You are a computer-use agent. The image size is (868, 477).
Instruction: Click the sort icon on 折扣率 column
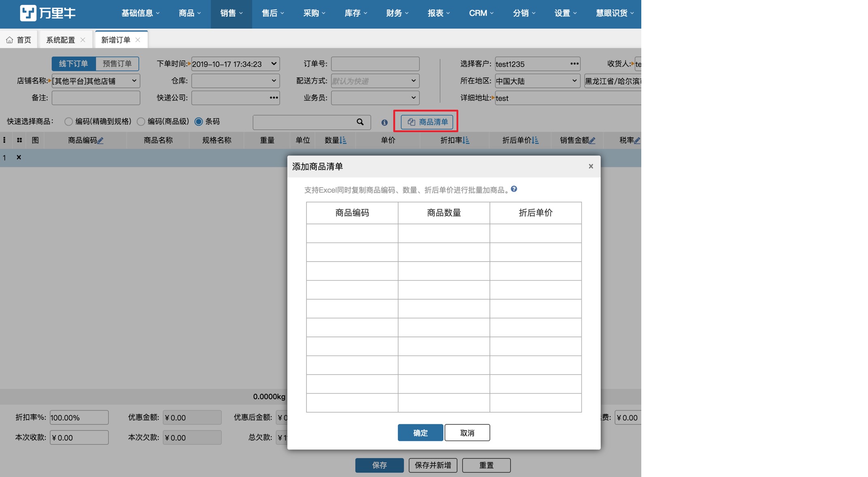[466, 141]
